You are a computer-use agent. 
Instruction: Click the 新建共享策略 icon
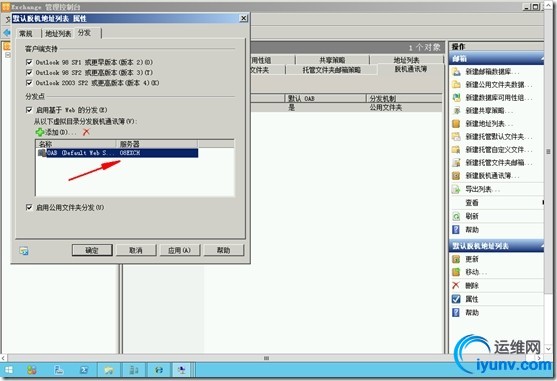(456, 110)
